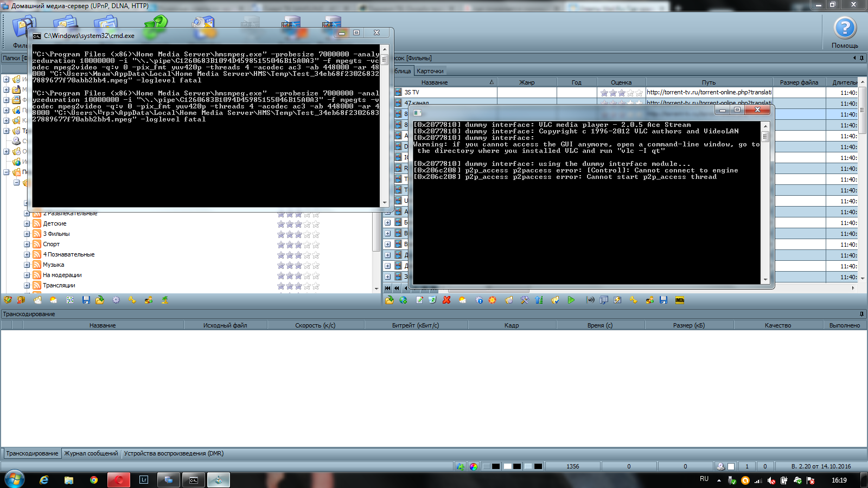The height and width of the screenshot is (488, 868).
Task: Click the Оценка column header
Action: click(x=621, y=82)
